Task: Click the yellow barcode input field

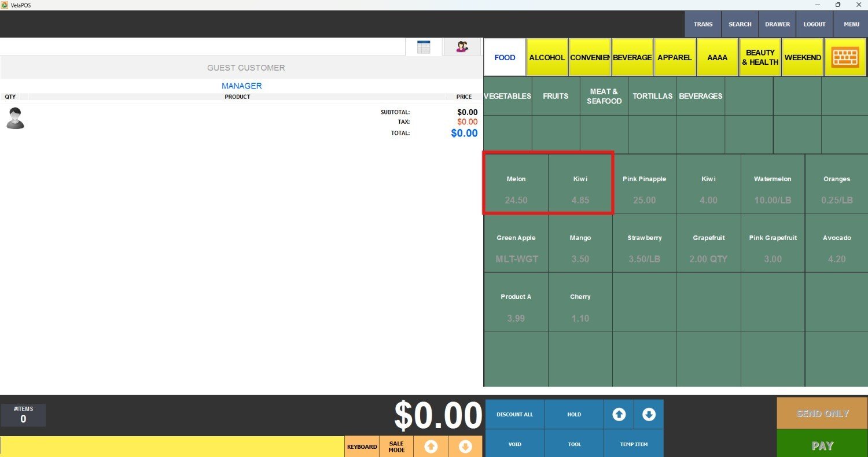Action: (x=172, y=446)
